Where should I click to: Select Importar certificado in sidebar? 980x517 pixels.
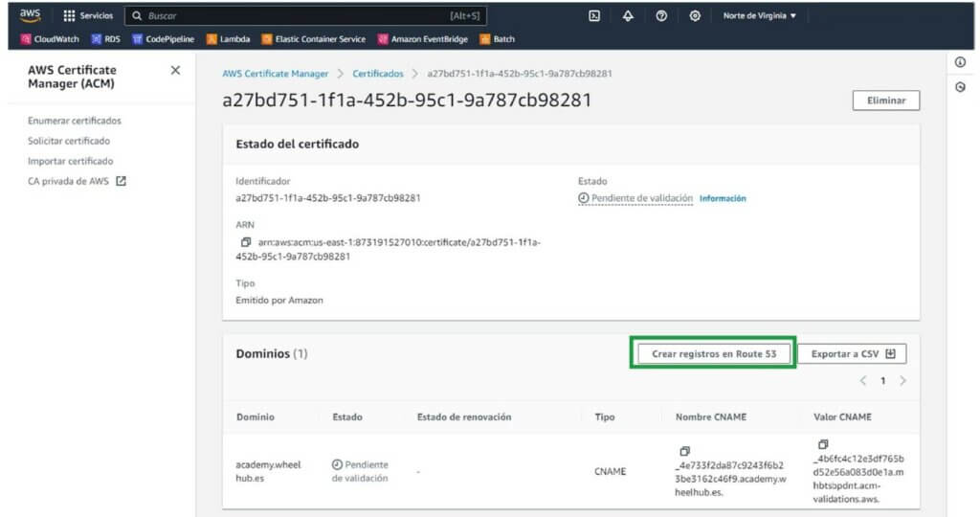pos(71,161)
